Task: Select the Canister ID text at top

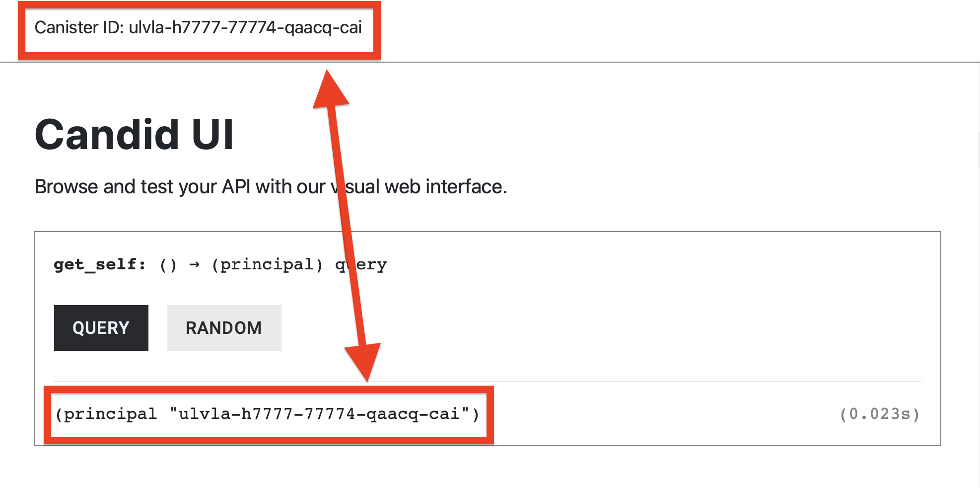Action: (199, 28)
